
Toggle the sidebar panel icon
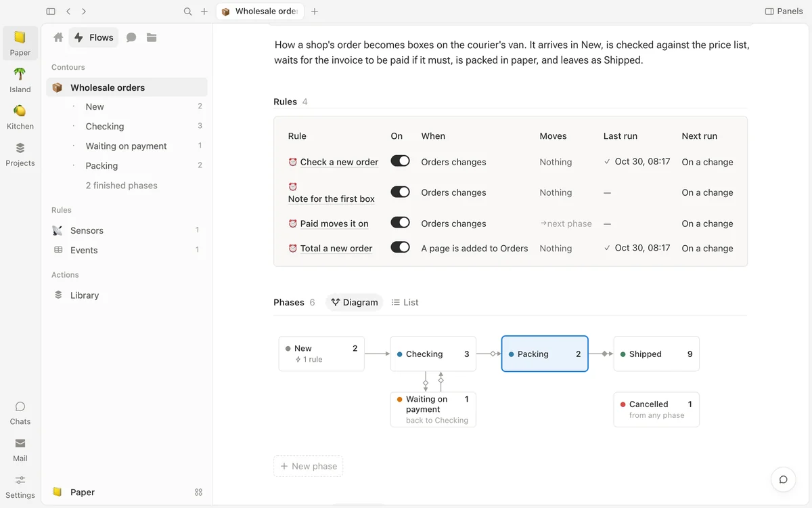(51, 12)
